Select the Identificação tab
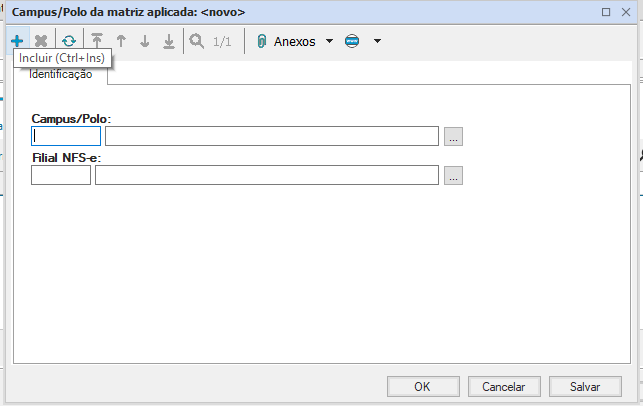Screen dimensions: 643x406 (61, 75)
